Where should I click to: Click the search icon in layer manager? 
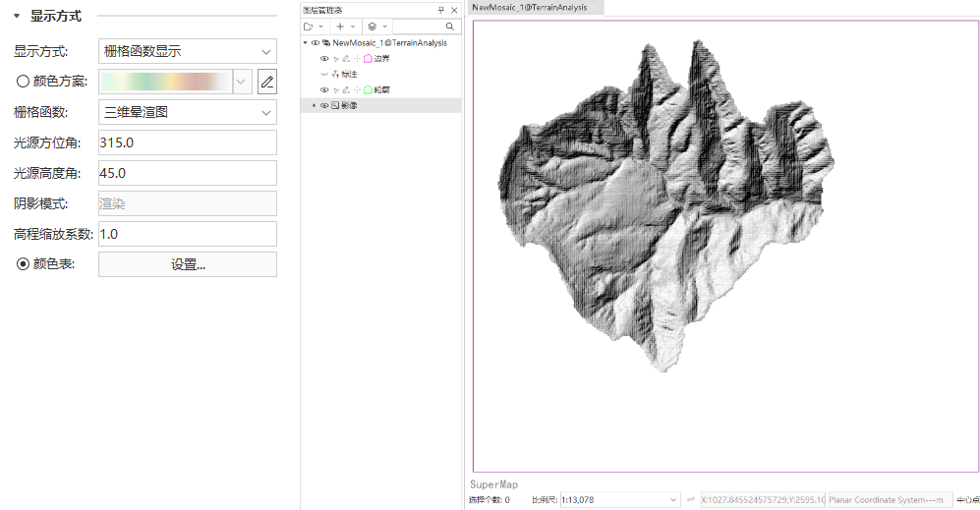pos(450,27)
